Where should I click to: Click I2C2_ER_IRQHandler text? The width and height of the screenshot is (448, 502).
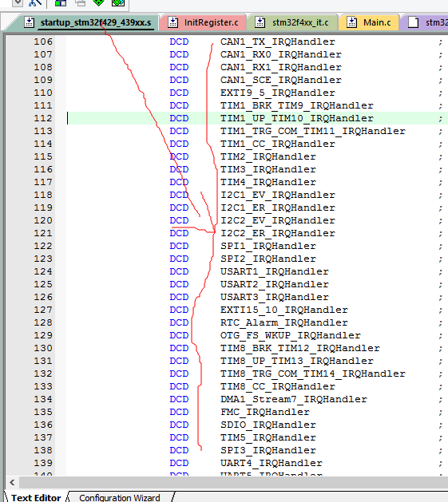(278, 234)
